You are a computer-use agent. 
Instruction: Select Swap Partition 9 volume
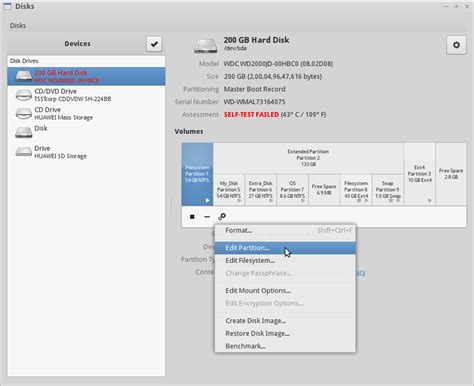388,190
